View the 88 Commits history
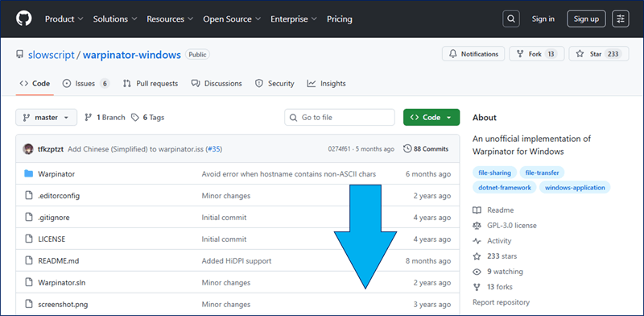The width and height of the screenshot is (644, 316). [x=426, y=149]
